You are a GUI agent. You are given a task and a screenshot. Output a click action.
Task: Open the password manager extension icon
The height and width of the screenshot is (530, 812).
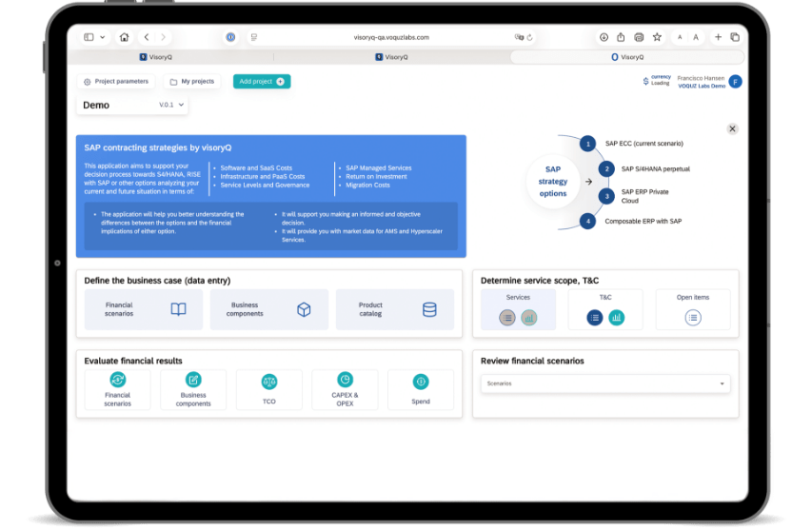point(231,37)
